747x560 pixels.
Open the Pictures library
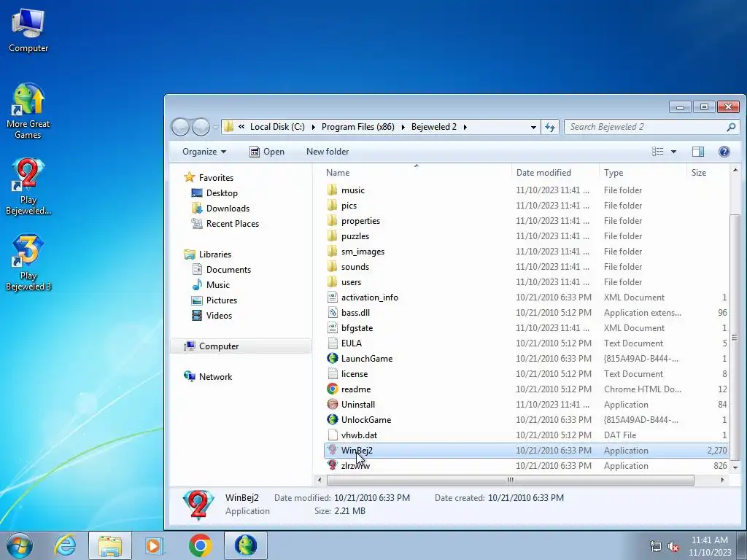[x=222, y=300]
